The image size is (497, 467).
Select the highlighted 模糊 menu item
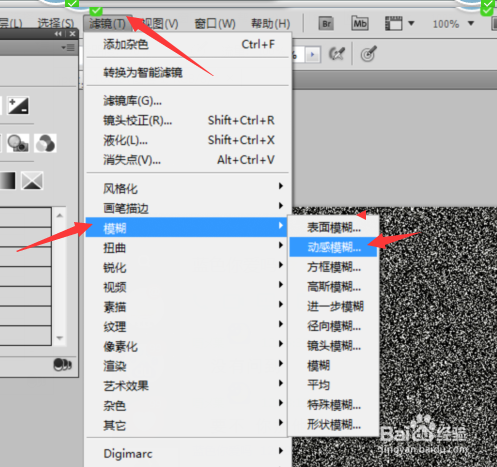point(186,227)
